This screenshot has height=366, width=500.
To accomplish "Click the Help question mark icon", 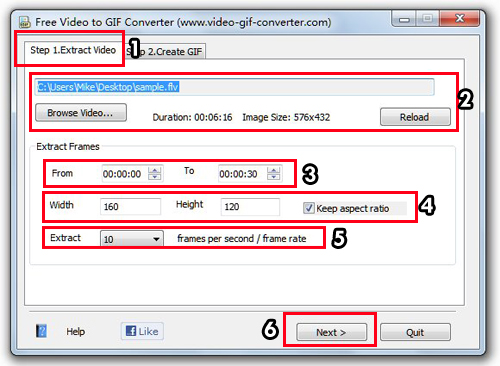I will (41, 331).
